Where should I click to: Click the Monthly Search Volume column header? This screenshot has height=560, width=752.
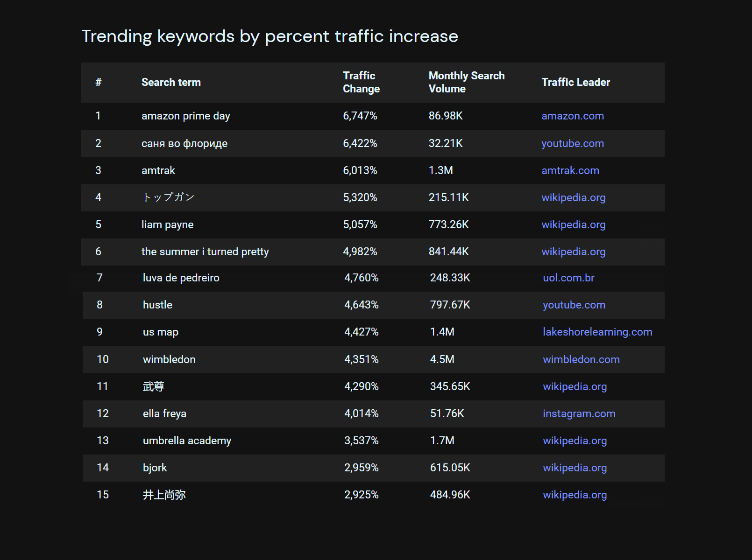click(466, 82)
